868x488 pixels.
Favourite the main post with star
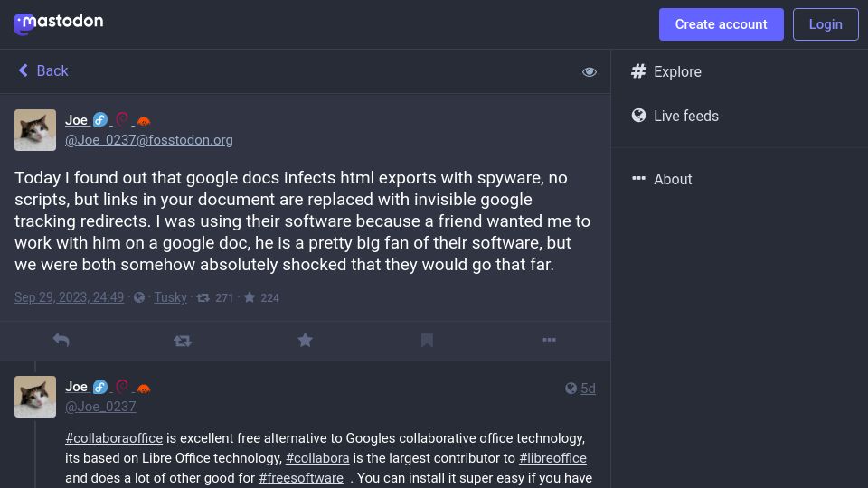305,340
